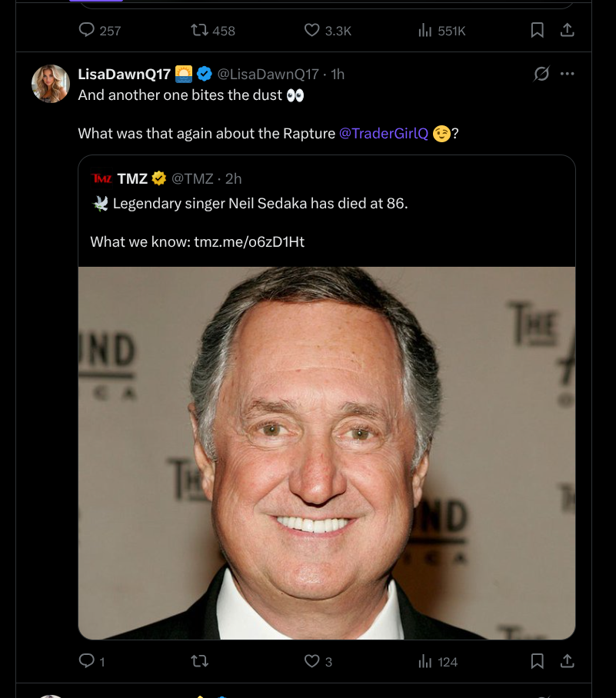Open LisaDawnQ17's profile avatar
The image size is (616, 698).
(51, 83)
